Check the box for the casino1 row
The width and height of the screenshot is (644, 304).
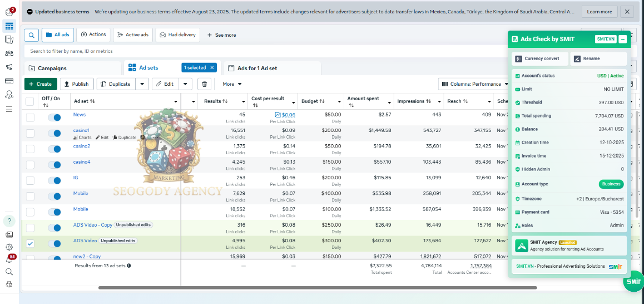click(x=30, y=133)
